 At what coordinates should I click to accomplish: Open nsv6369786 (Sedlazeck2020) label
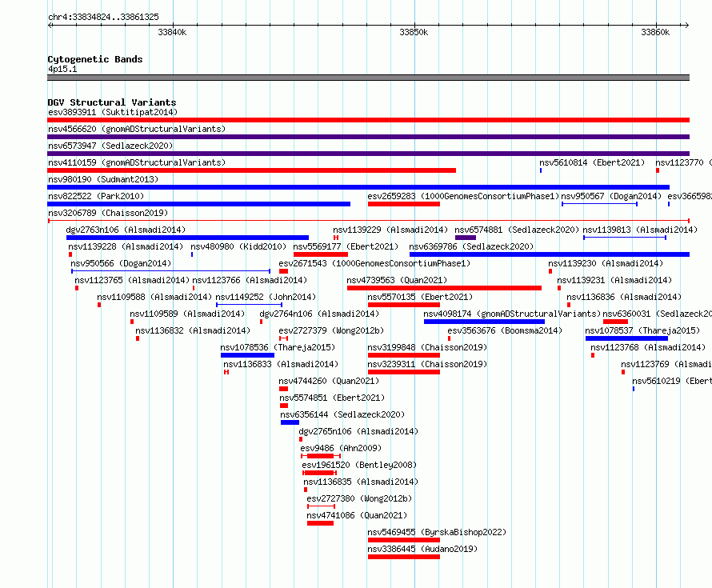(471, 246)
